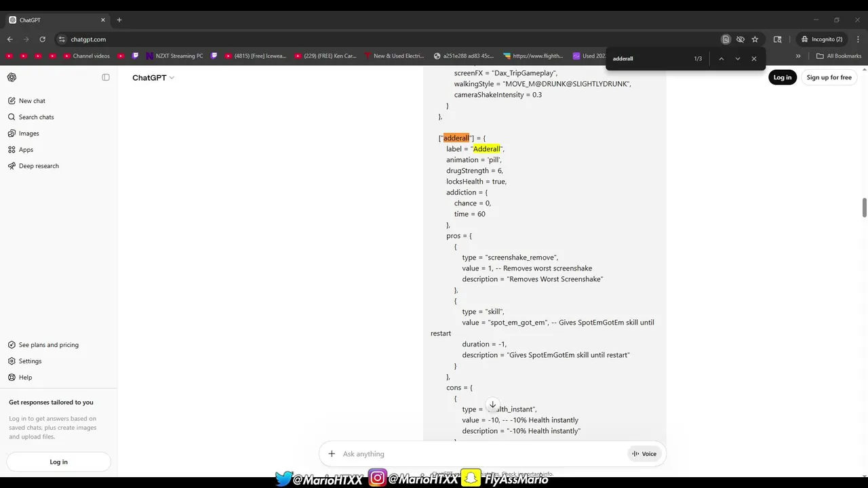The height and width of the screenshot is (488, 868).
Task: Click the top-right Log in button
Action: (x=782, y=77)
